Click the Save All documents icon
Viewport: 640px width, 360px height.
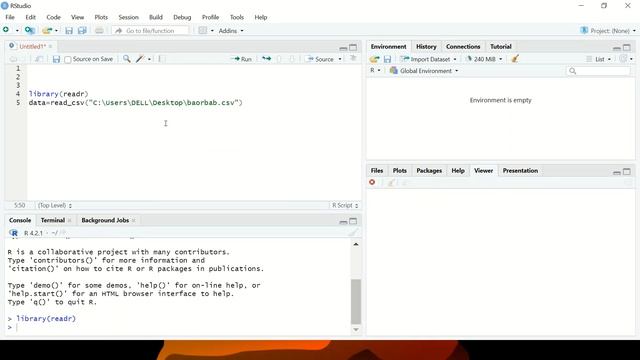pos(82,31)
